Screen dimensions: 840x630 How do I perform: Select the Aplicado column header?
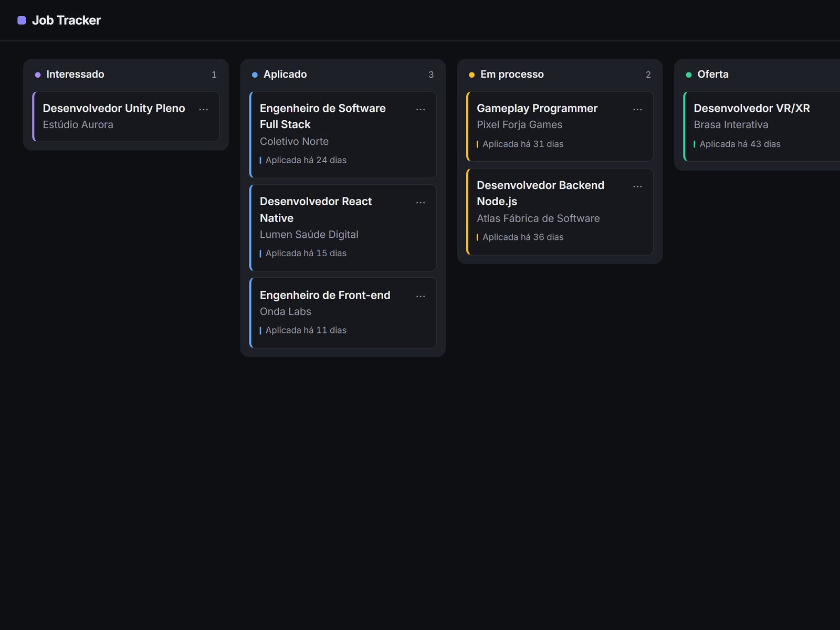click(285, 75)
